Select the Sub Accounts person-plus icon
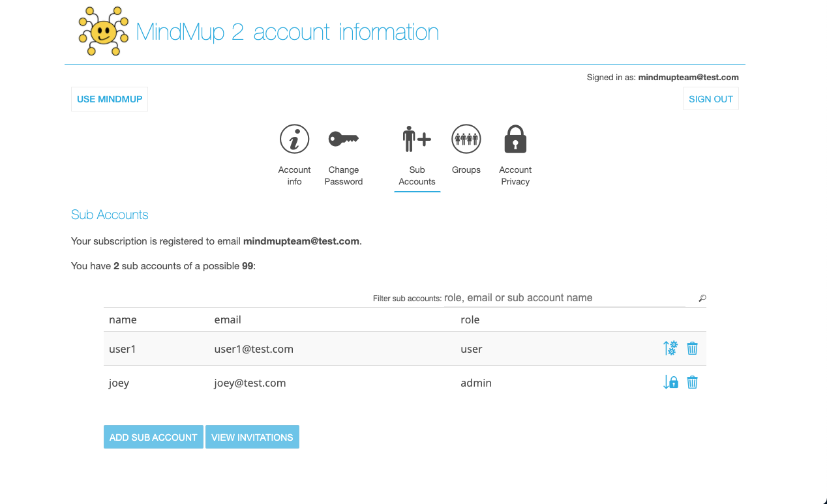The height and width of the screenshot is (504, 827). point(417,139)
